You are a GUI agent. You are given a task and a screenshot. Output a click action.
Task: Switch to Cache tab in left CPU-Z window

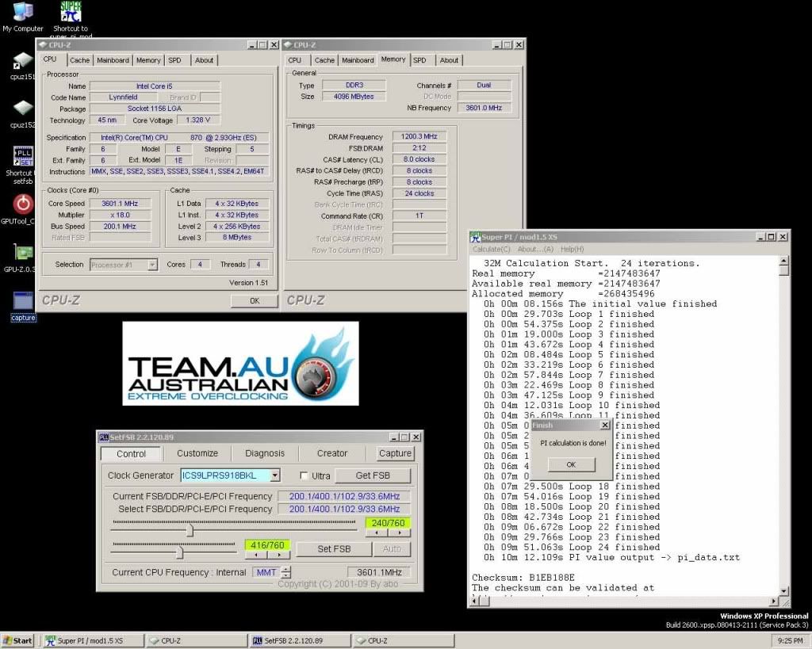click(80, 60)
